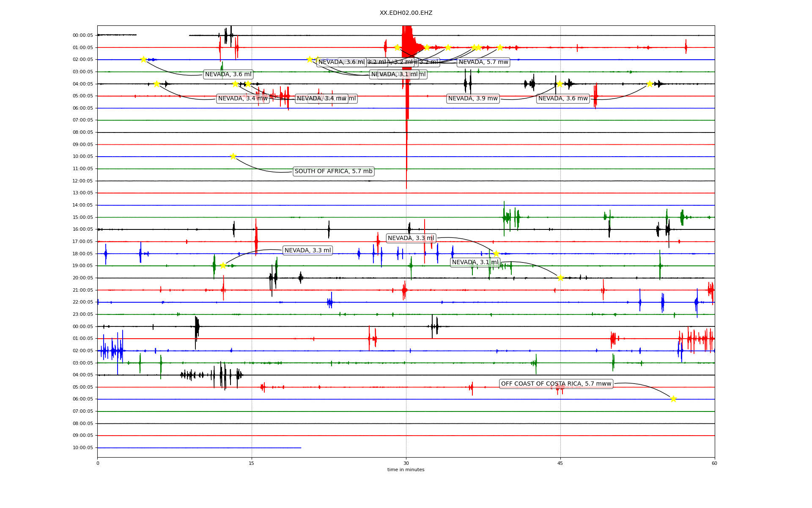Image resolution: width=812 pixels, height=508 pixels.
Task: Click the plot title XX.EDH02.00.EHZ
Action: 406,13
